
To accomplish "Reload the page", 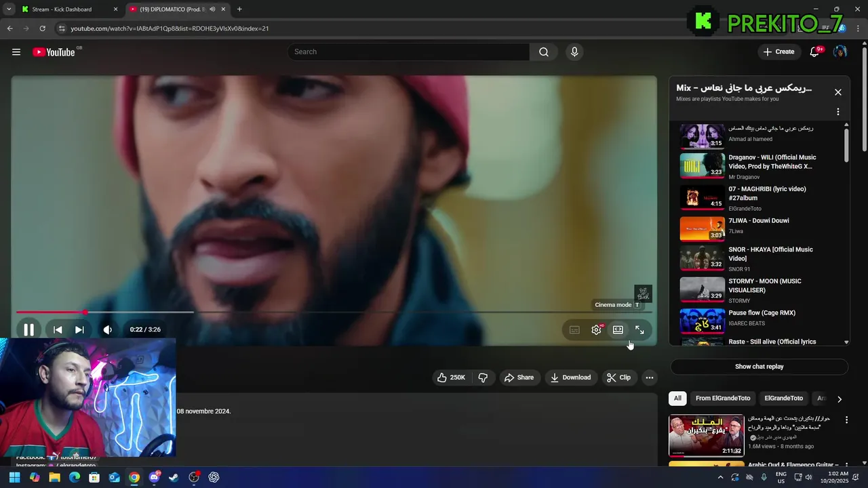I will 42,28.
